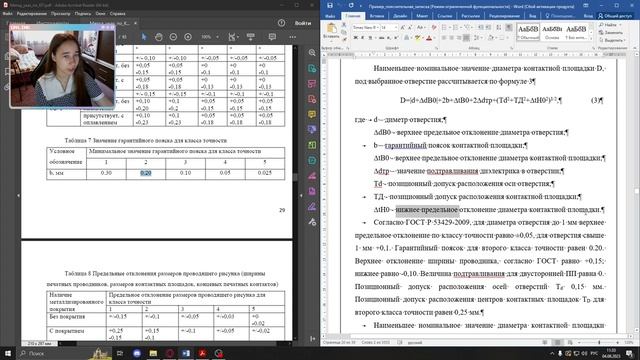Click the Paste clipboard icon in Word
This screenshot has height=360, width=640.
[332, 29]
